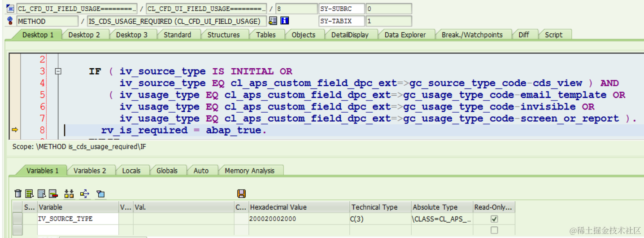Click the Read-Only column header
Image resolution: width=644 pixels, height=238 pixels.
(494, 207)
